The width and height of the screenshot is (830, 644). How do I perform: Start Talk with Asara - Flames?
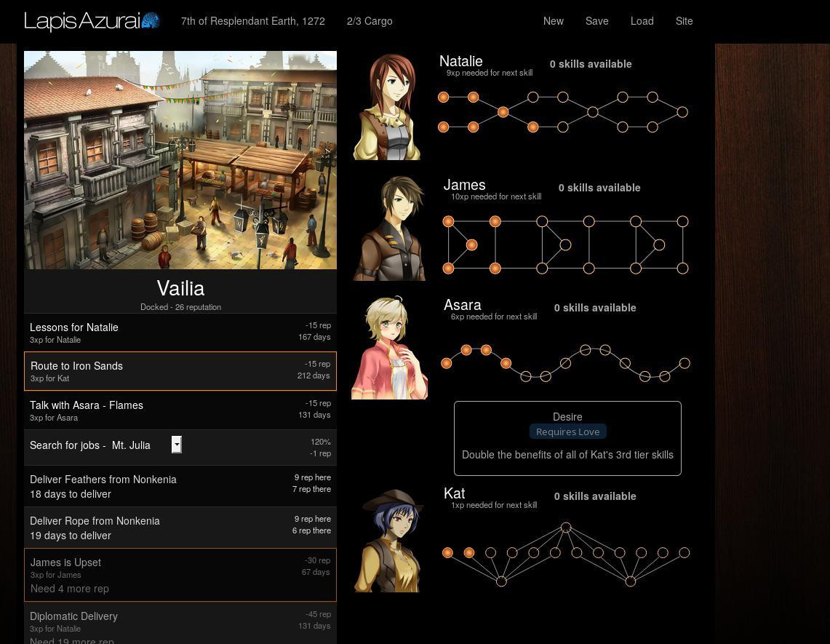point(180,410)
